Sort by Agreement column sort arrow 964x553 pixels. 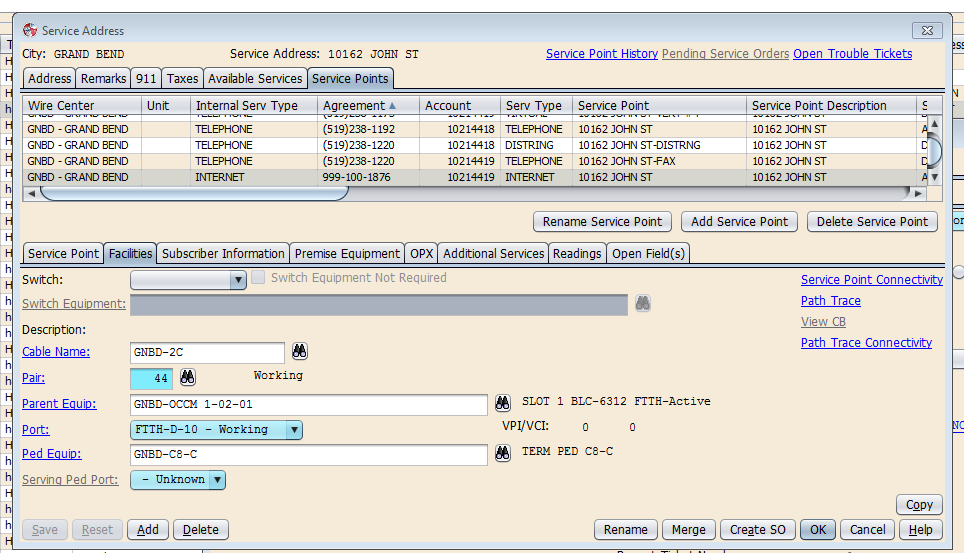pyautogui.click(x=392, y=105)
